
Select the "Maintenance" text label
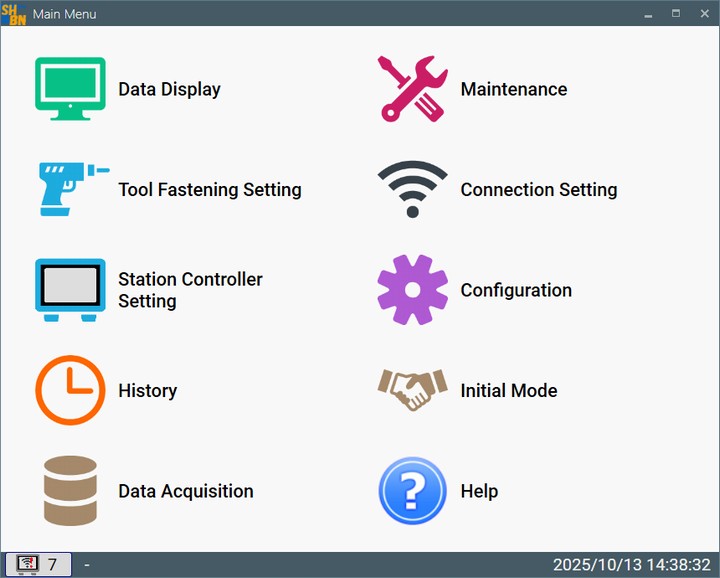tap(513, 89)
